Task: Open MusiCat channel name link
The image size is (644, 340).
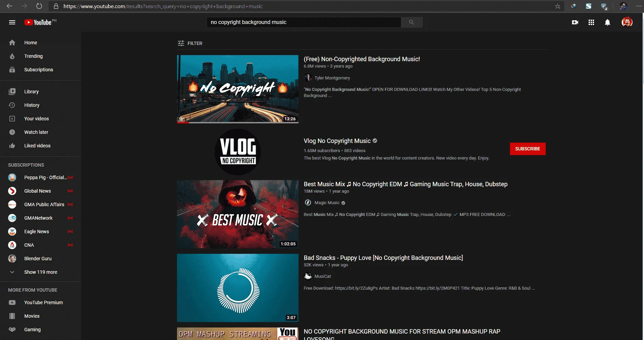Action: pos(323,276)
